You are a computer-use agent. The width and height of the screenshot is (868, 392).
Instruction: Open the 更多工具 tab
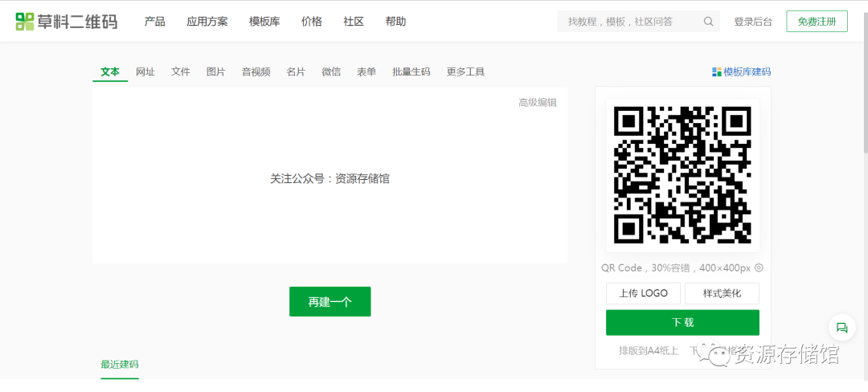point(465,71)
